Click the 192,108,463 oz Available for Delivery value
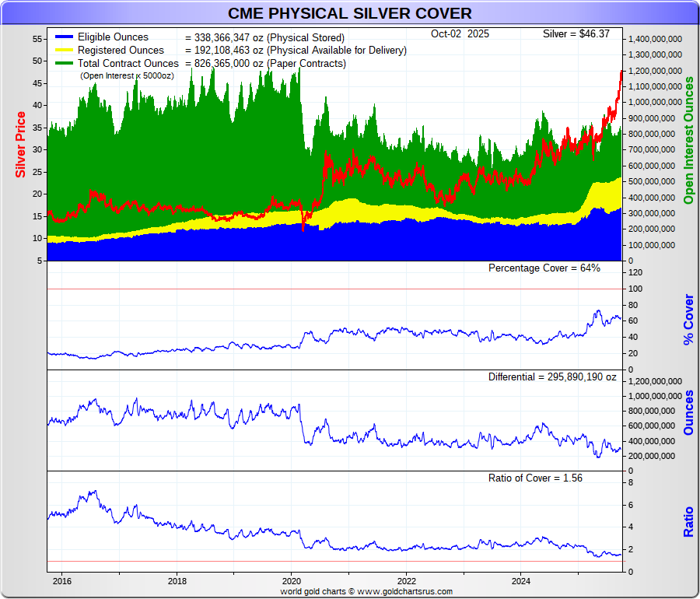The image size is (700, 599). (296, 50)
